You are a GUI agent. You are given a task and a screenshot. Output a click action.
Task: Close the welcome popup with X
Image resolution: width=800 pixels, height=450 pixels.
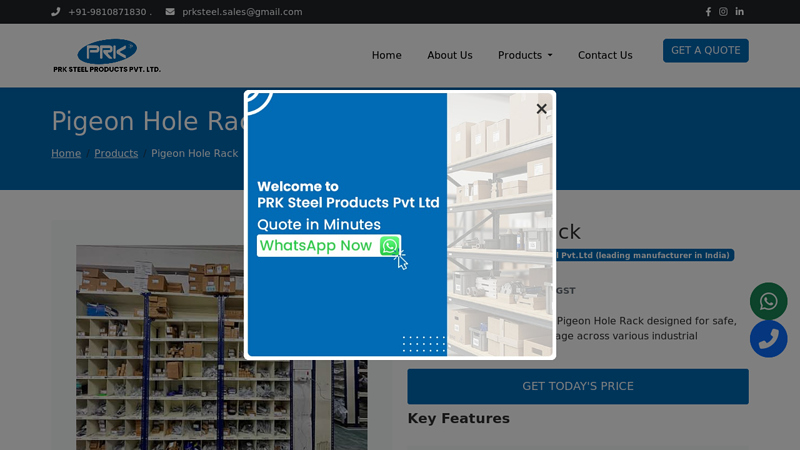pyautogui.click(x=541, y=109)
